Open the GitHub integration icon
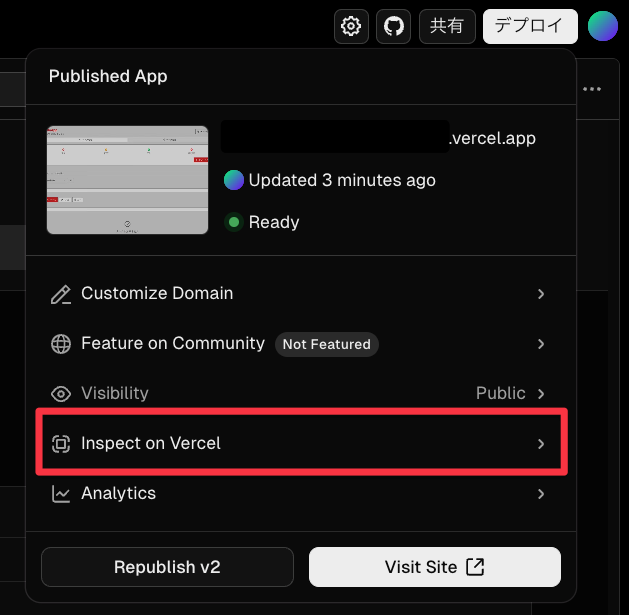 (x=393, y=26)
